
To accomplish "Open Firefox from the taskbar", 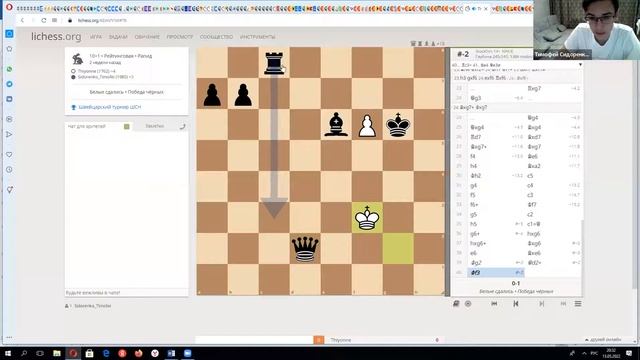I will click(138, 353).
